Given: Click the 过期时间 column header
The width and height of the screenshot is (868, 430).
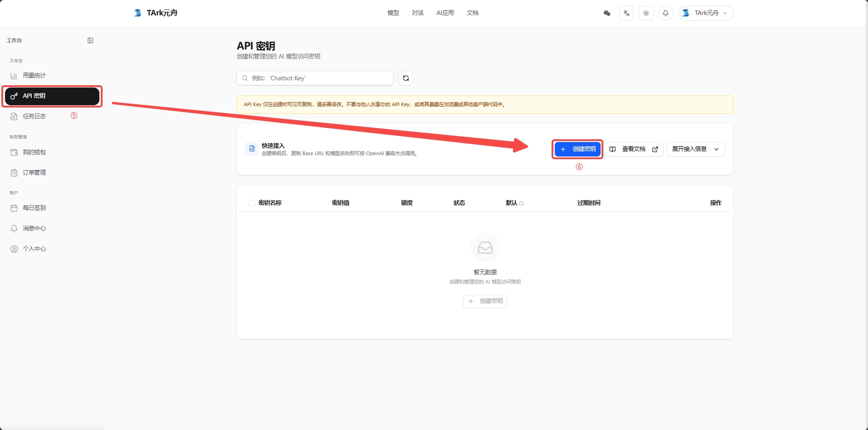Looking at the screenshot, I should [x=589, y=203].
